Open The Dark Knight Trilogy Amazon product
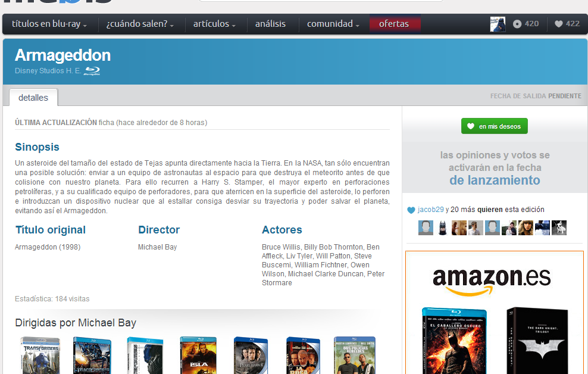 pos(537,341)
